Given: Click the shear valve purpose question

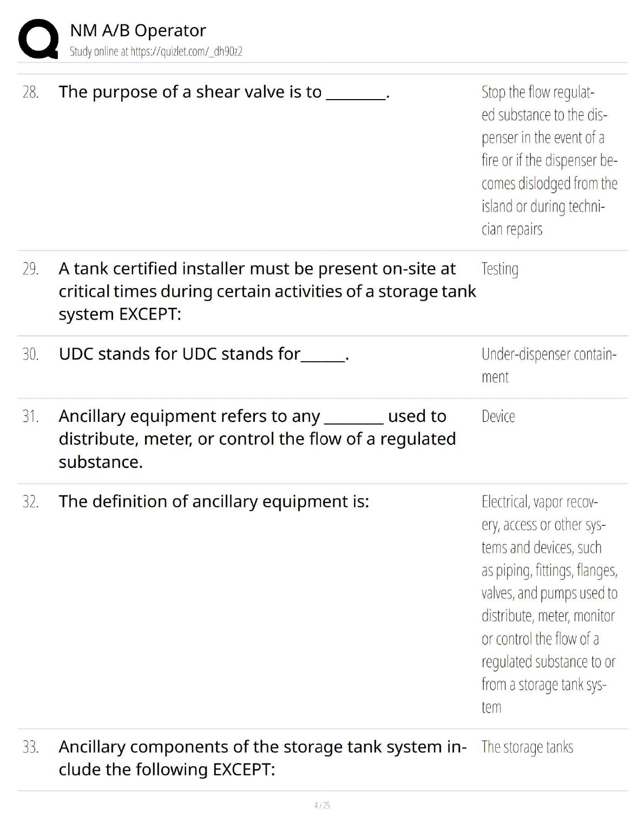Looking at the screenshot, I should click(x=224, y=93).
